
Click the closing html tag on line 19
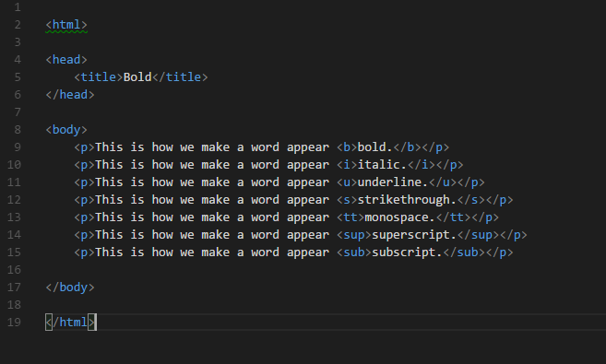point(70,323)
